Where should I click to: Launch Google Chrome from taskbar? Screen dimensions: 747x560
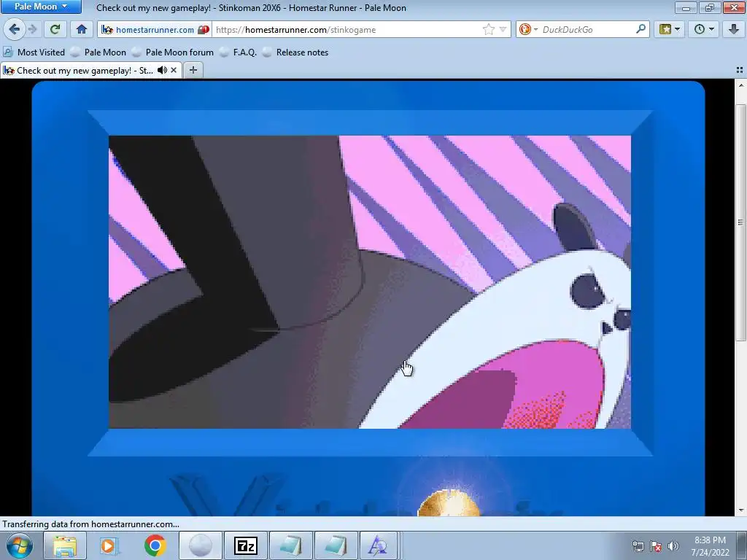[x=155, y=545]
